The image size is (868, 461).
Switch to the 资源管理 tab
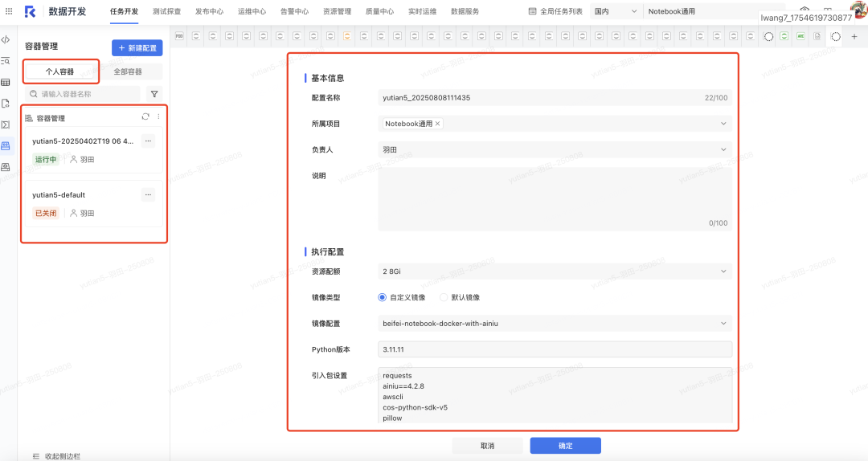tap(337, 11)
